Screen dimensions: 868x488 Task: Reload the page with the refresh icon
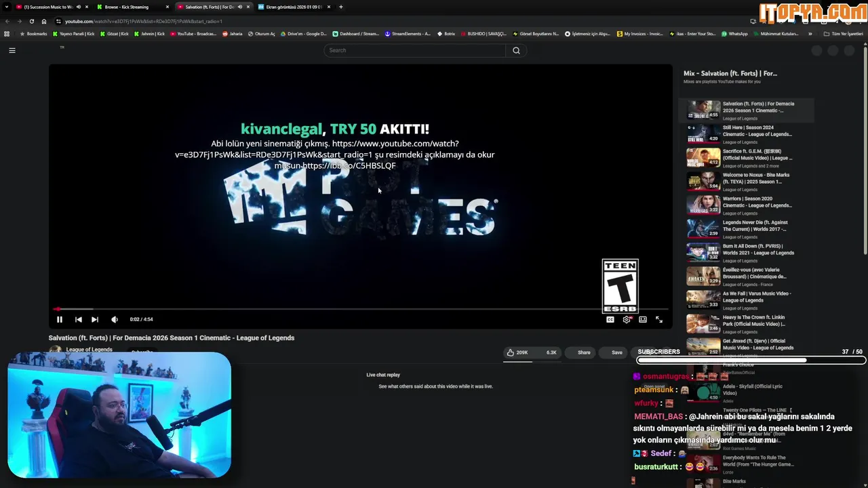pyautogui.click(x=31, y=21)
